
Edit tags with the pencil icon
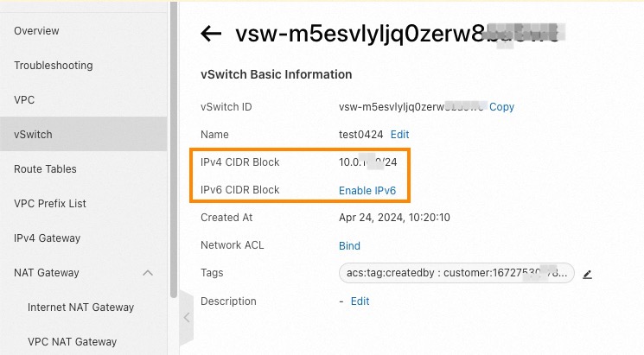tap(587, 274)
